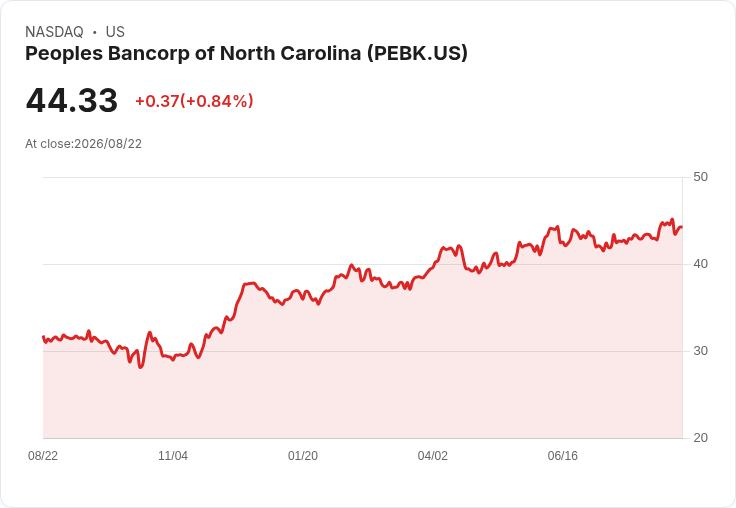The image size is (736, 508).
Task: Click the 11/04 x-axis date label
Action: (173, 455)
